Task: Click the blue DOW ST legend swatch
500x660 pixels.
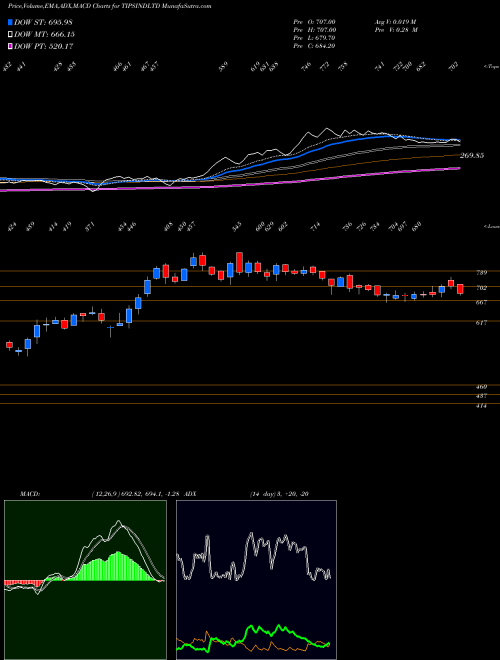Action: [x=10, y=22]
